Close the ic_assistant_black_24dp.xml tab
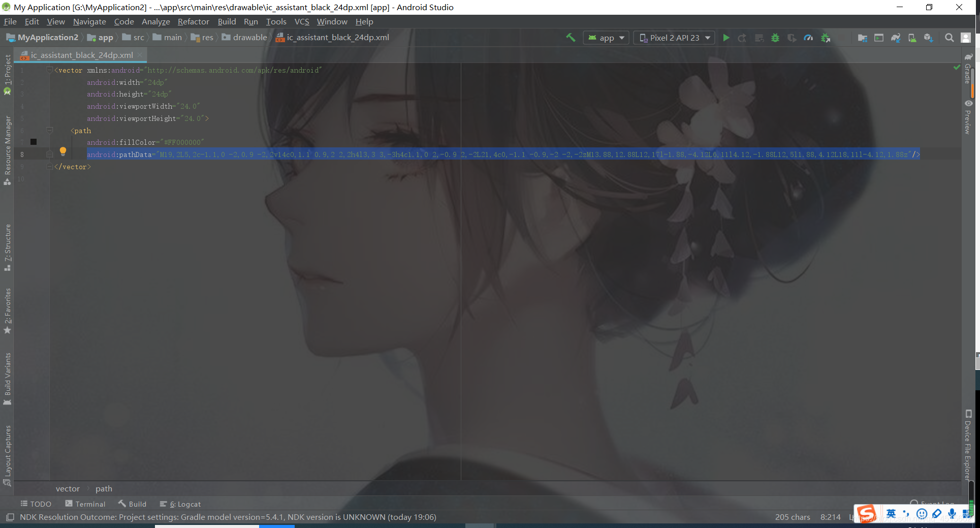980x528 pixels. pos(140,55)
